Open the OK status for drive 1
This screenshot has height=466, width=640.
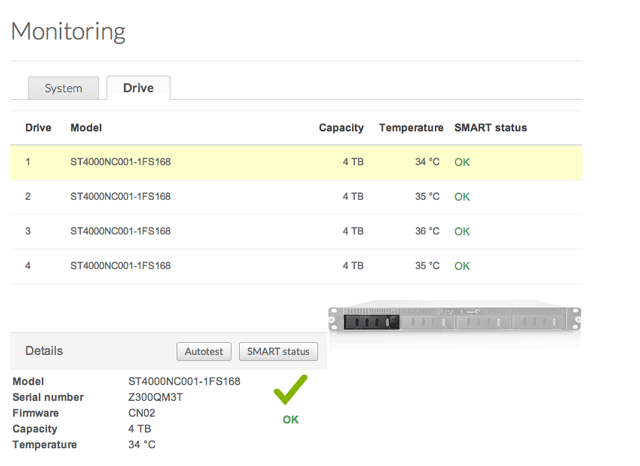tap(462, 162)
